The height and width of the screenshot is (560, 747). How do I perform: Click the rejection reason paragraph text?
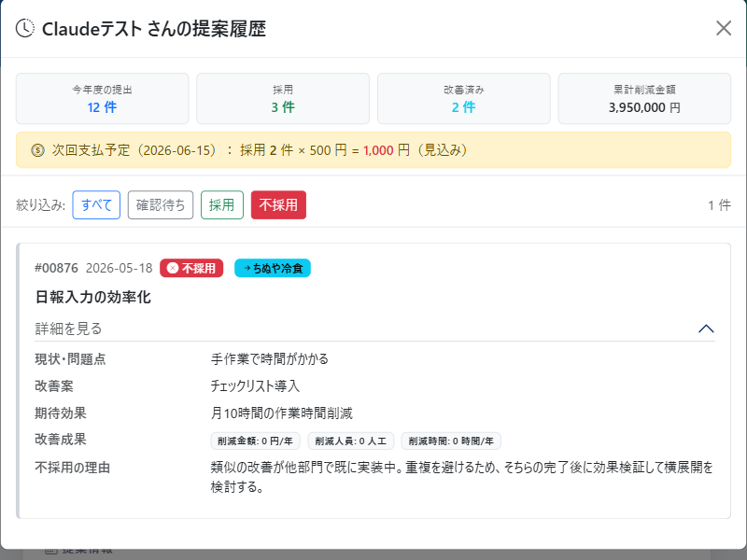[x=461, y=477]
